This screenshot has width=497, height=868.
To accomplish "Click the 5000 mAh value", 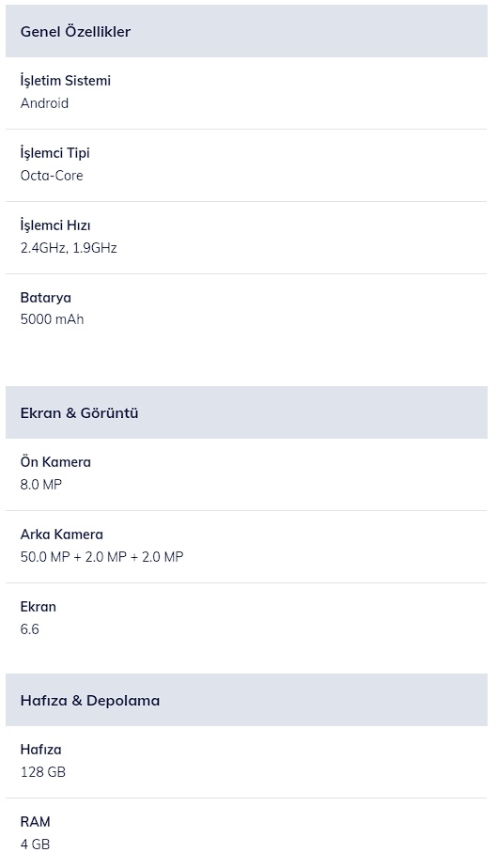I will tap(52, 318).
